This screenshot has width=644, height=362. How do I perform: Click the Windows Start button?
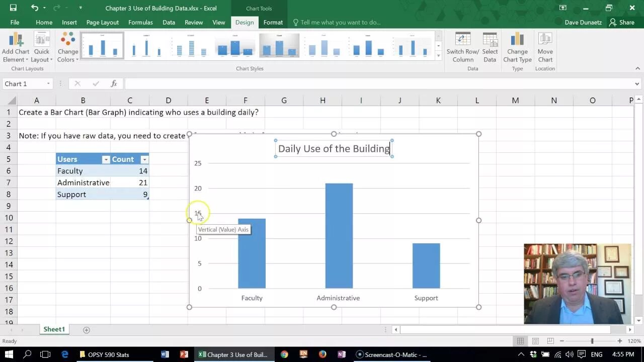click(x=9, y=354)
